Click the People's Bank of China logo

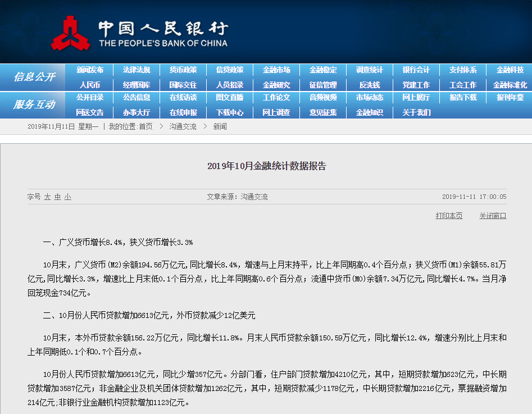(139, 33)
